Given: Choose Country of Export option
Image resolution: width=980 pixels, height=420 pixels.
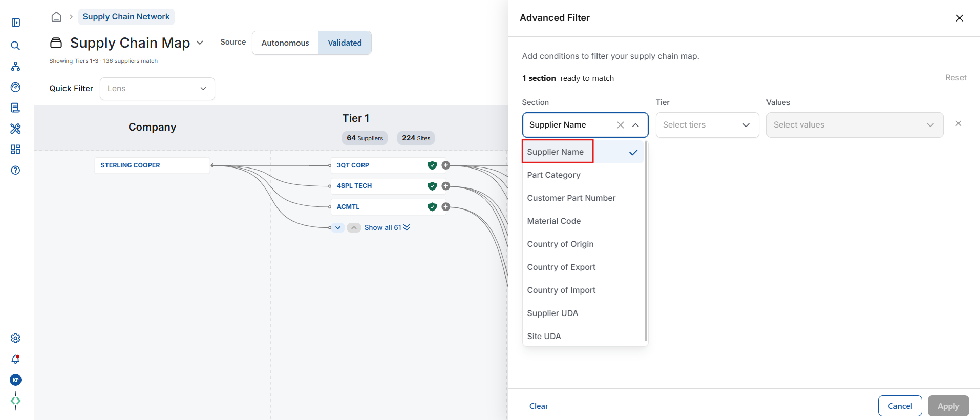Looking at the screenshot, I should point(583,267).
